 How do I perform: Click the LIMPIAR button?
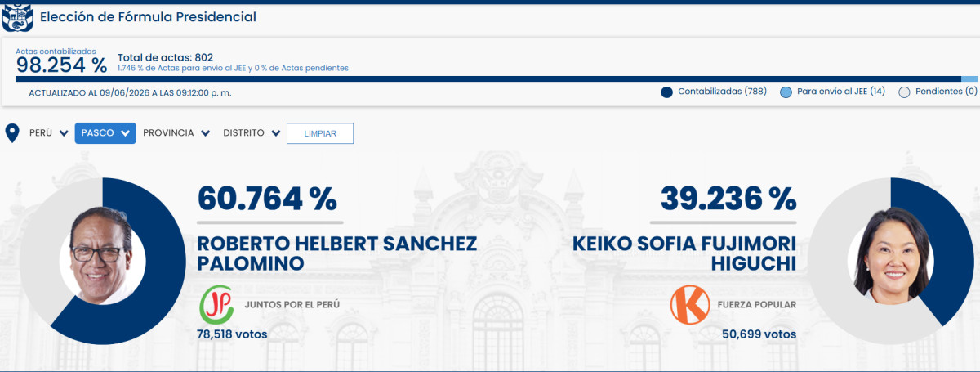(320, 133)
